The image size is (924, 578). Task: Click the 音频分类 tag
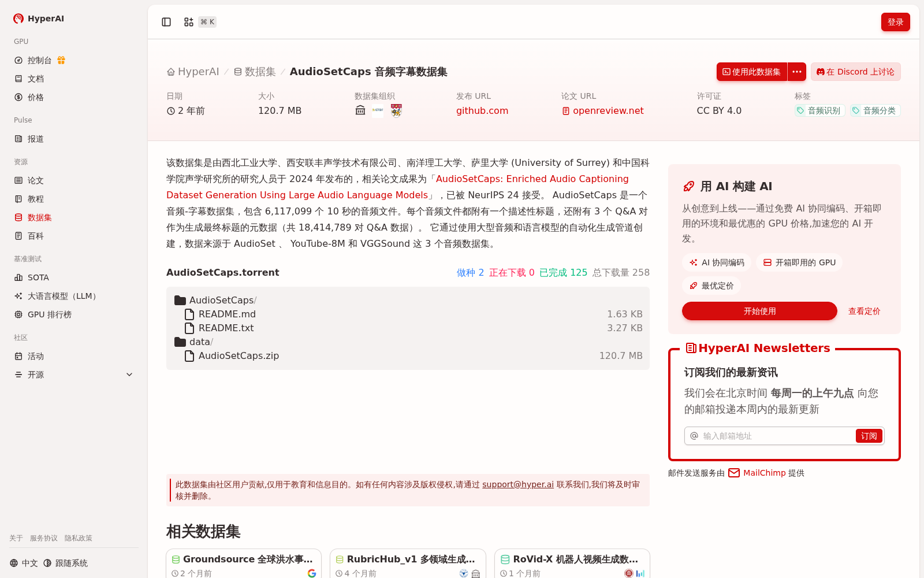point(875,110)
